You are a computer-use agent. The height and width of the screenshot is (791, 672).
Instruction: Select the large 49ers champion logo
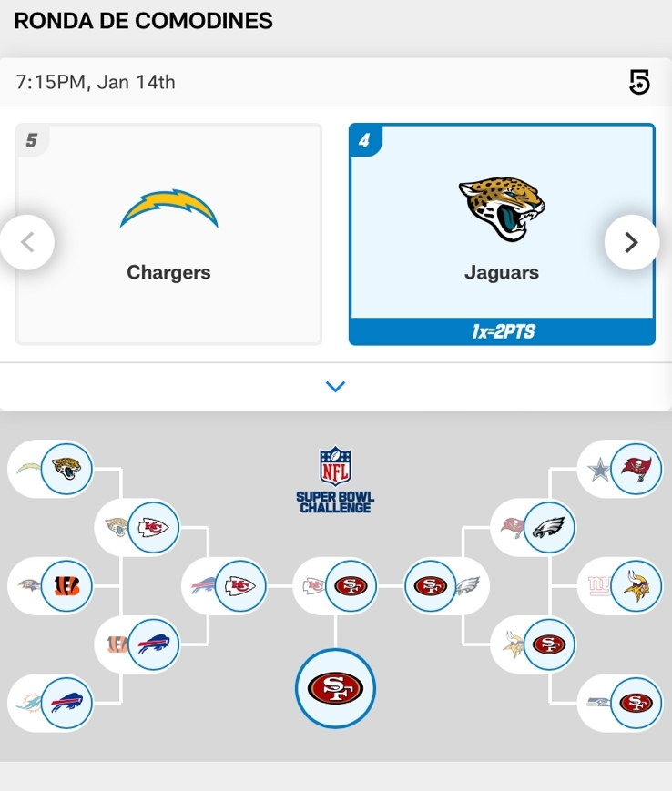tap(335, 688)
